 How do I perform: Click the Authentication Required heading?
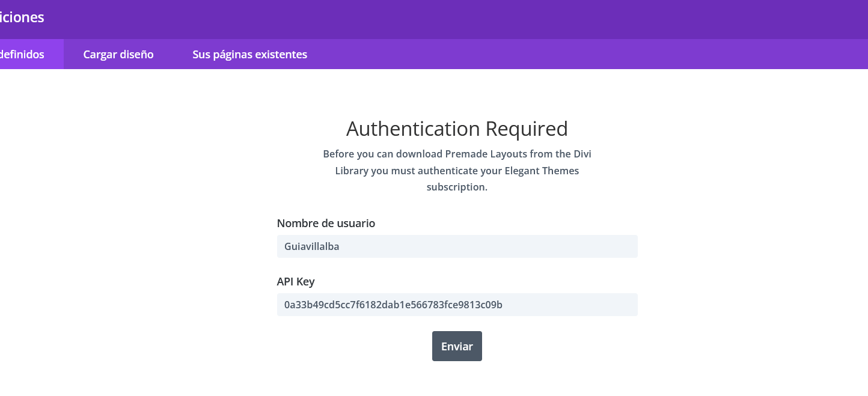coord(457,129)
